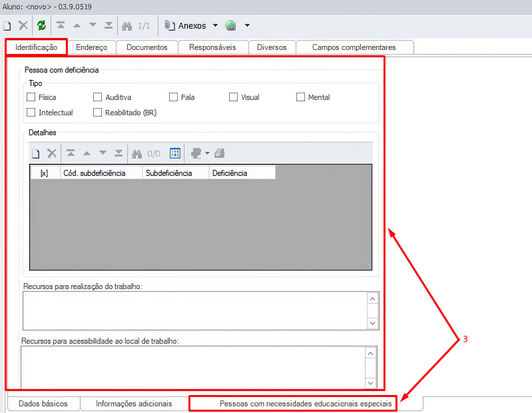Open the Dados básicos bottom tab
This screenshot has width=532, height=413.
43,404
